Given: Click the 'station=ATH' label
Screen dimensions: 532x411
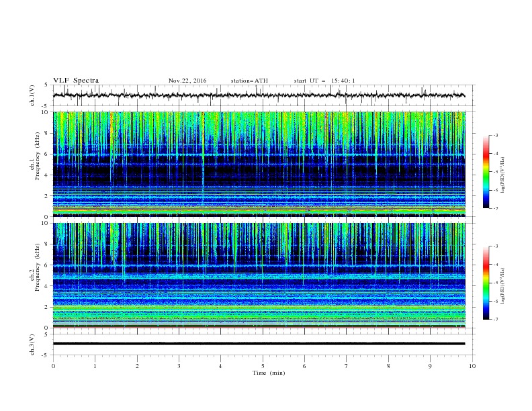Looking at the screenshot, I should point(249,81).
